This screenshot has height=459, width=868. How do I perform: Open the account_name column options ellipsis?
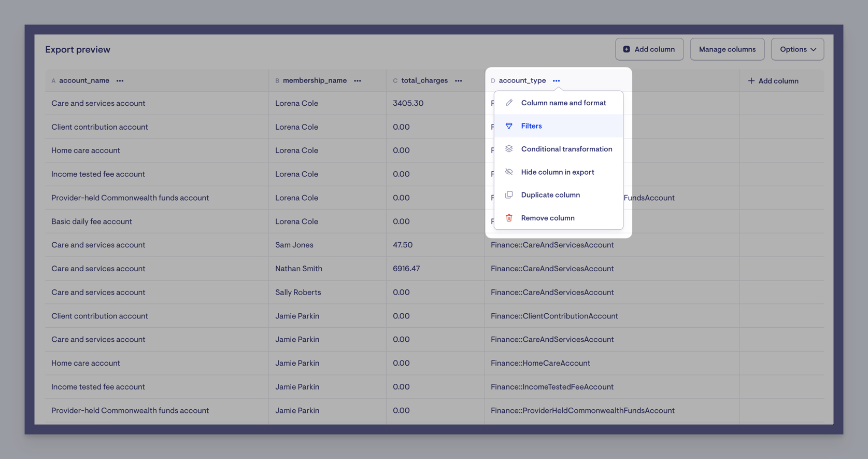[120, 81]
